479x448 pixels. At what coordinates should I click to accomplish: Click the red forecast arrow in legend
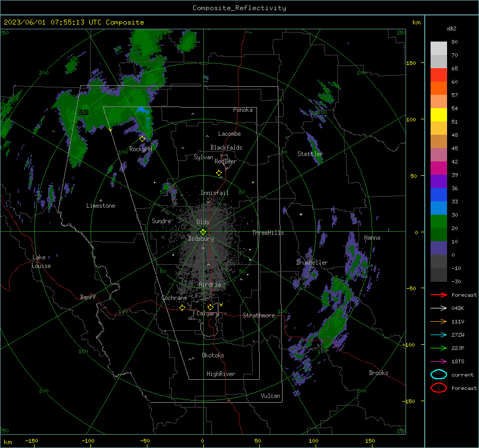pos(439,295)
